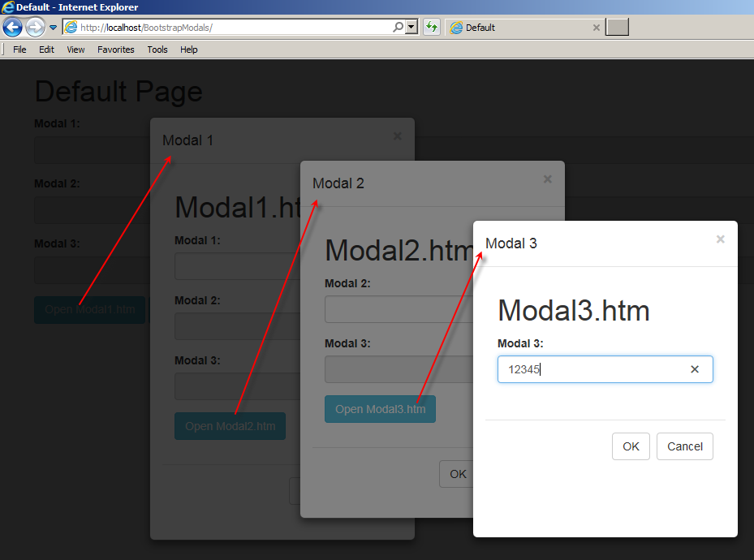
Task: Click the browser Forward arrow button
Action: pyautogui.click(x=35, y=28)
